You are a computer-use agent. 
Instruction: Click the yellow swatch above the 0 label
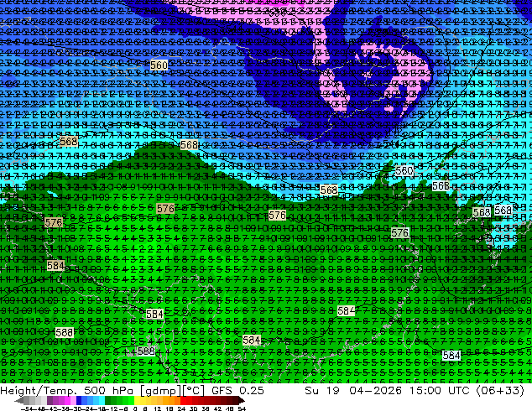(137, 401)
